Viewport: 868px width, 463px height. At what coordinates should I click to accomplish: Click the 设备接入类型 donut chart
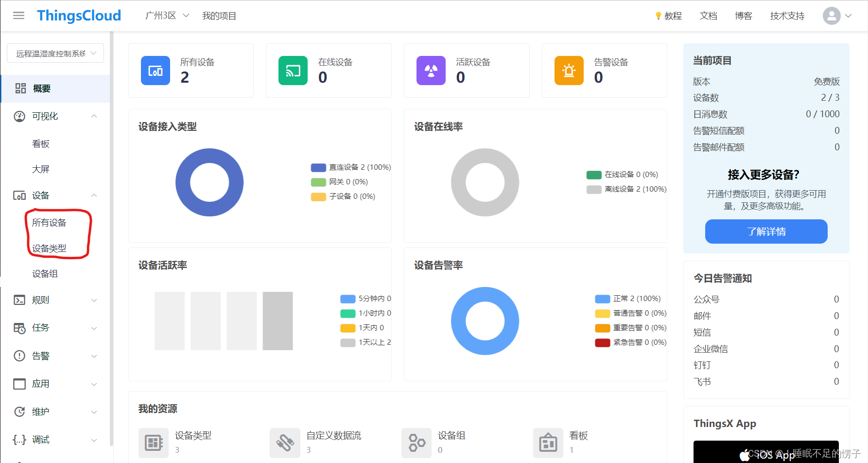coord(209,182)
